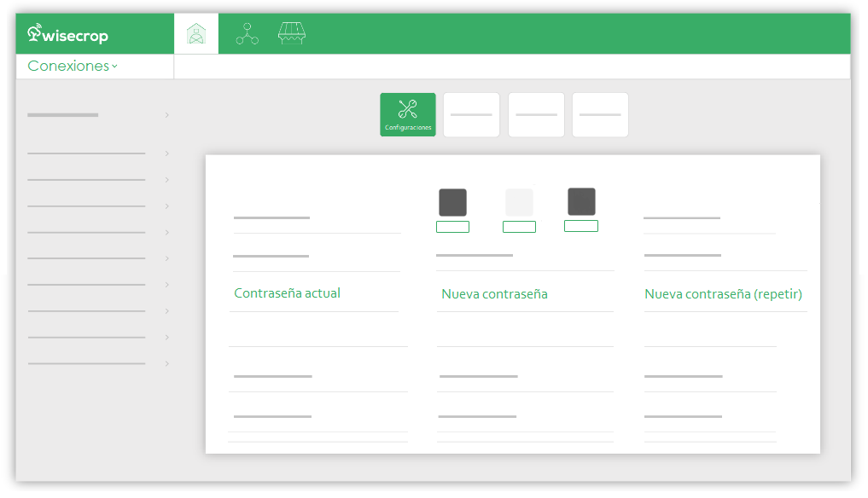
Task: Click the wisecrop logo
Action: (x=67, y=34)
